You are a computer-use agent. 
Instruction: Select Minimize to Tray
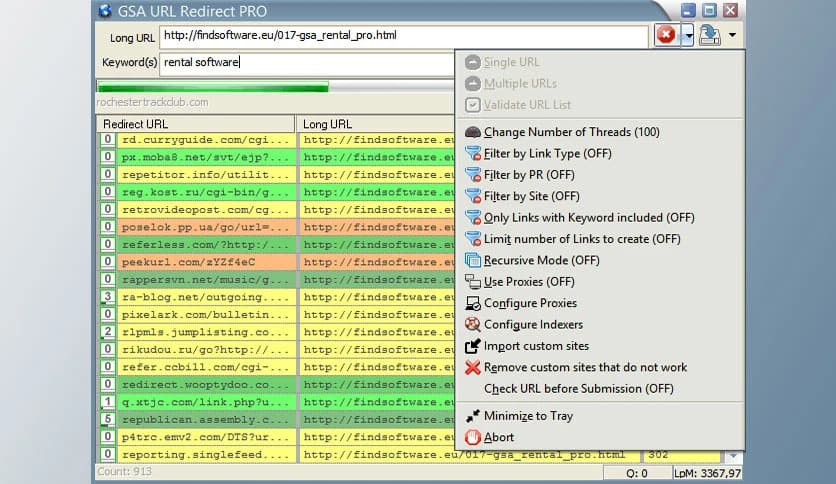point(600,416)
